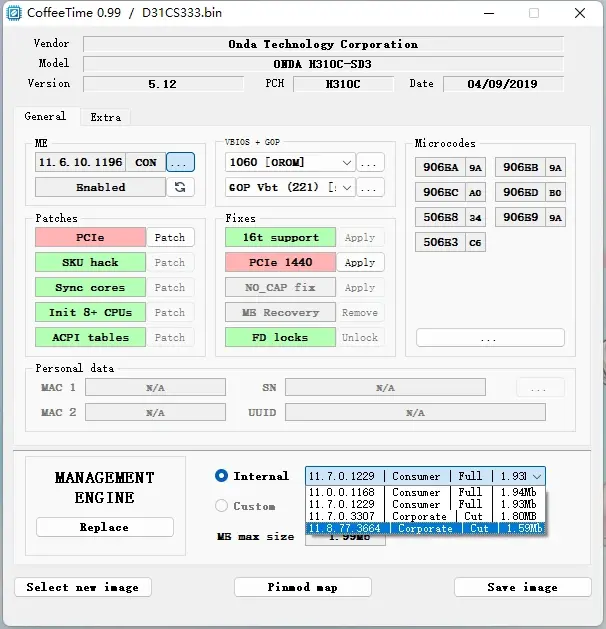
Task: Switch to the General tab
Action: click(45, 116)
